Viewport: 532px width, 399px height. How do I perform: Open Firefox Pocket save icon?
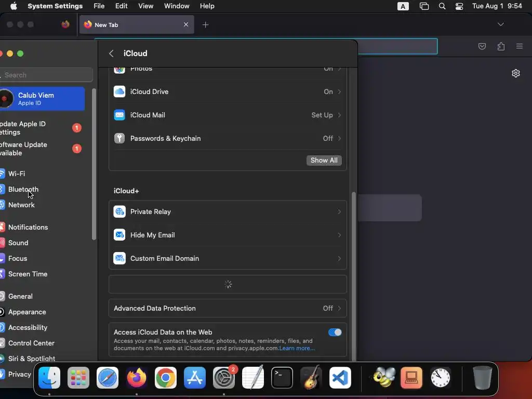click(482, 46)
